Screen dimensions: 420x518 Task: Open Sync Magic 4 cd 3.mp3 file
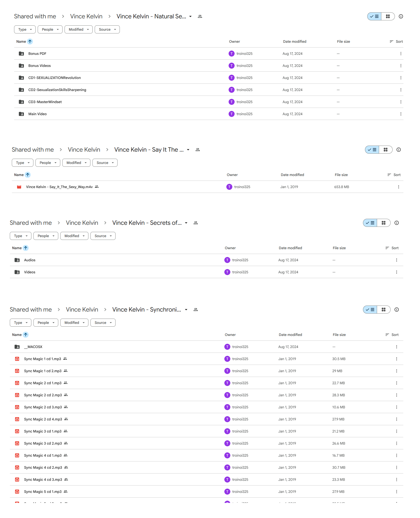(x=206, y=480)
